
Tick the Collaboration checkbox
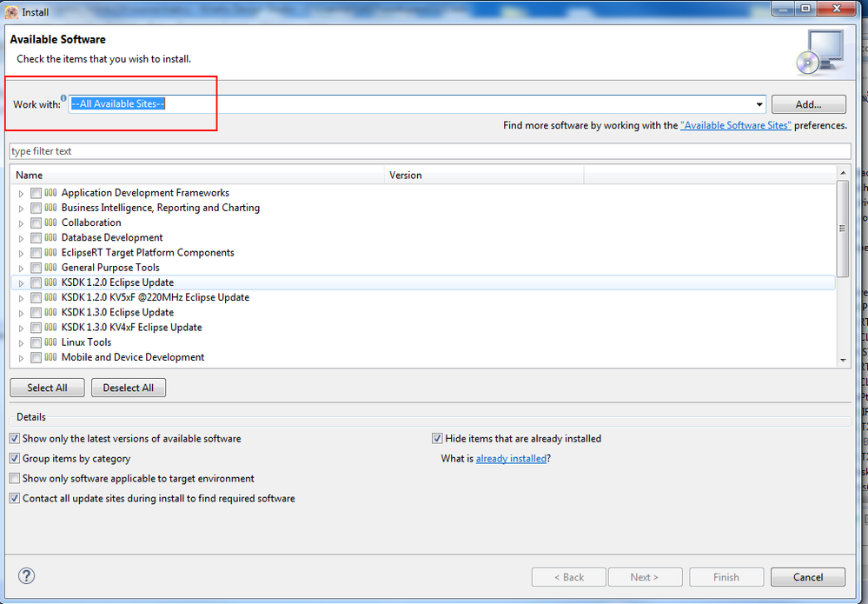pos(36,223)
